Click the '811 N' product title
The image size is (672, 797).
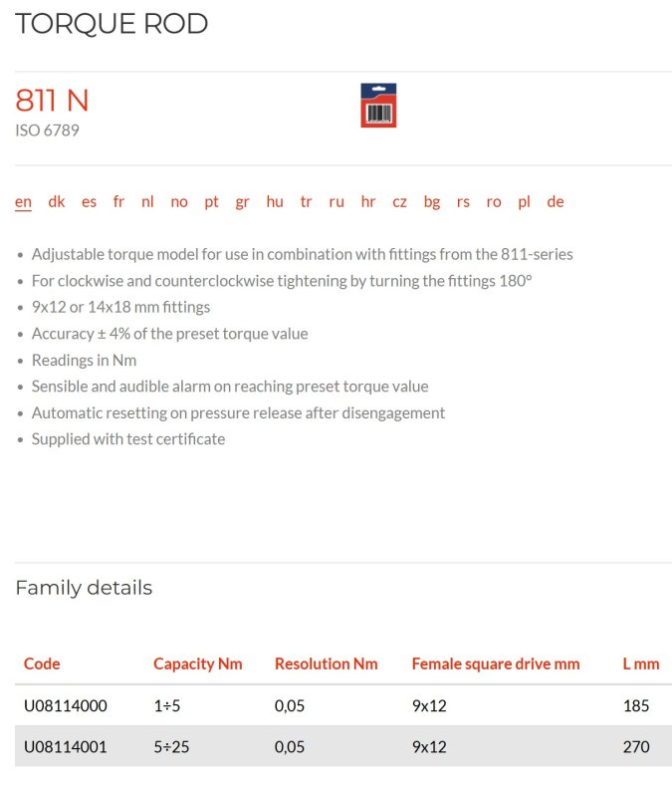(x=53, y=100)
